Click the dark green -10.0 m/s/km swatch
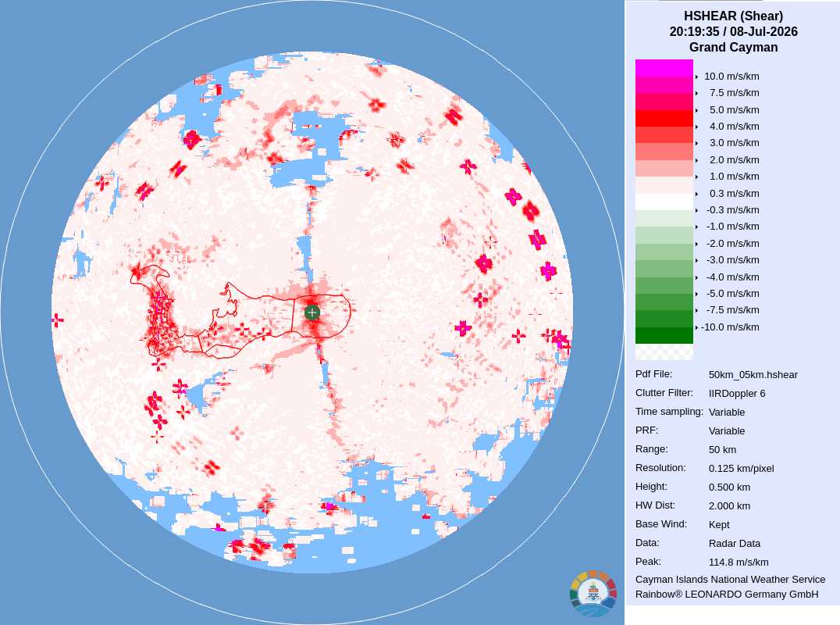The image size is (840, 625). [x=664, y=335]
